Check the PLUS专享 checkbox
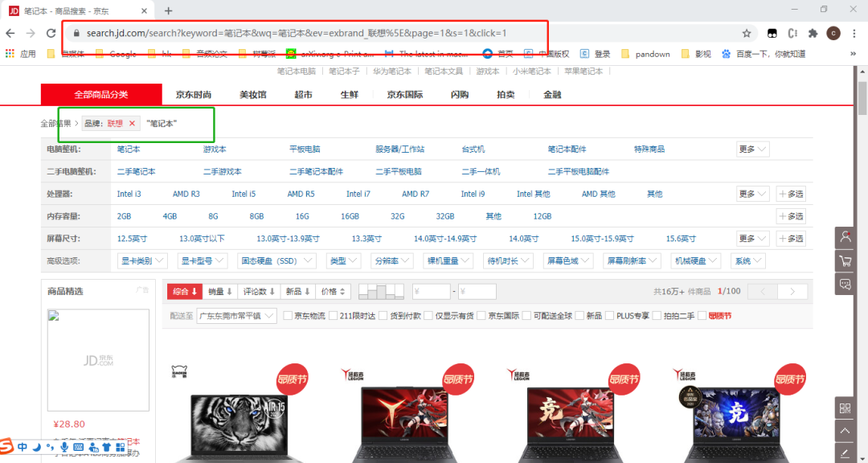The width and height of the screenshot is (868, 463). [x=609, y=316]
